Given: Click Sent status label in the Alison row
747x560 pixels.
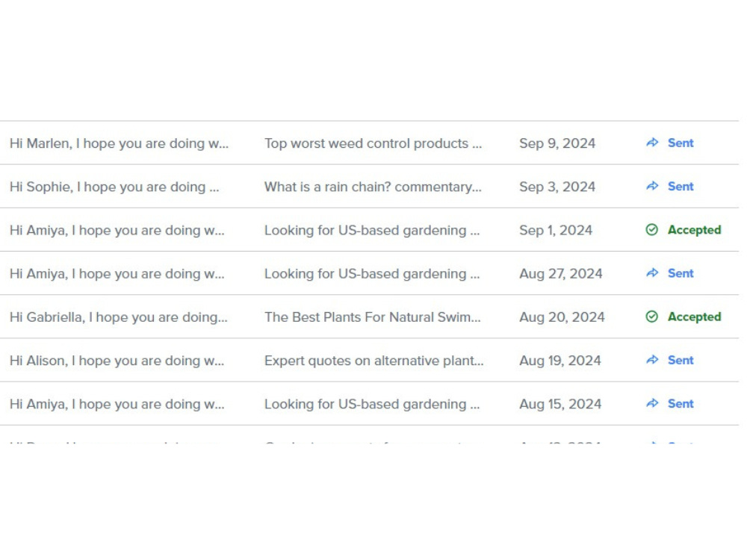Looking at the screenshot, I should 681,361.
